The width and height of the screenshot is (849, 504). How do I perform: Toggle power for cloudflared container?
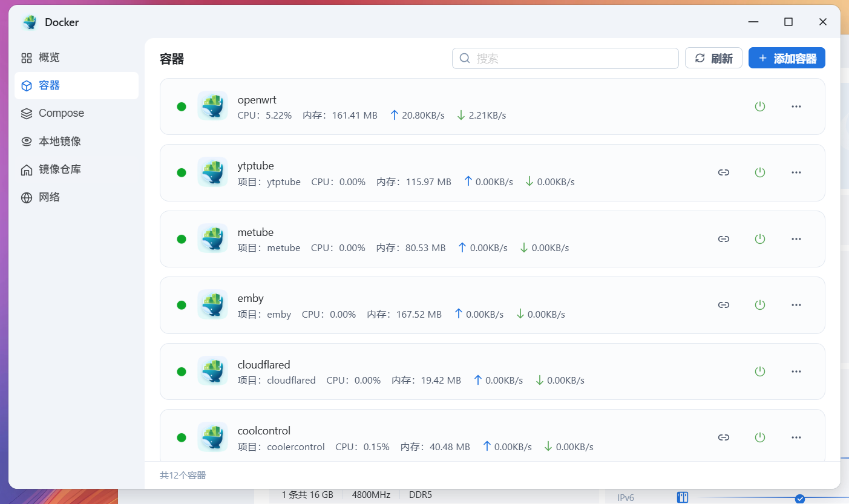[x=760, y=371]
